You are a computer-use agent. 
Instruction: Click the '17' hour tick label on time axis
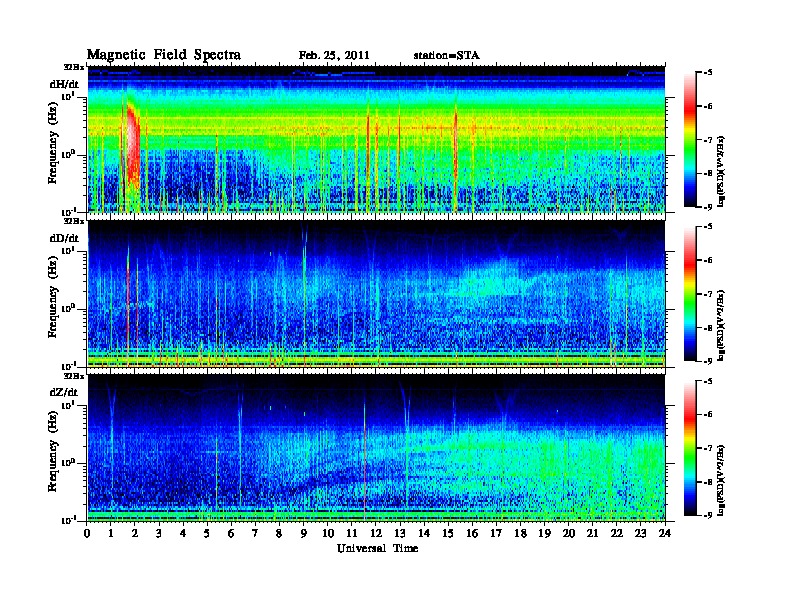tap(497, 533)
